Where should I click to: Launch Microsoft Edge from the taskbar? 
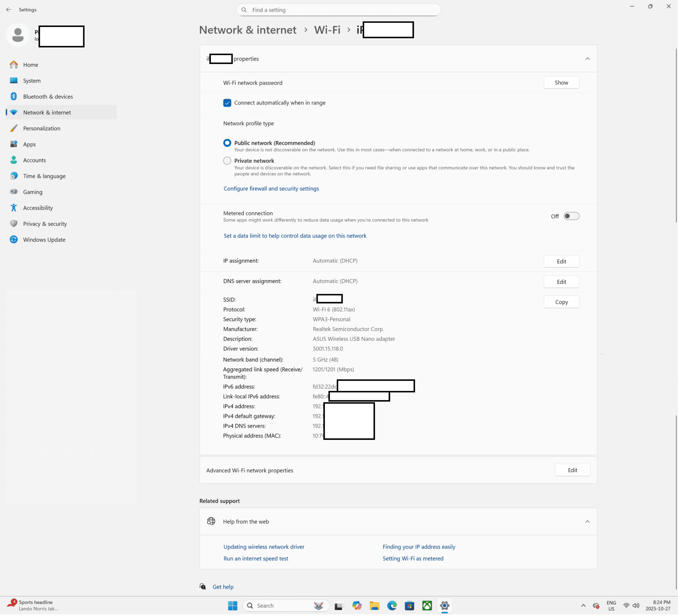point(392,606)
